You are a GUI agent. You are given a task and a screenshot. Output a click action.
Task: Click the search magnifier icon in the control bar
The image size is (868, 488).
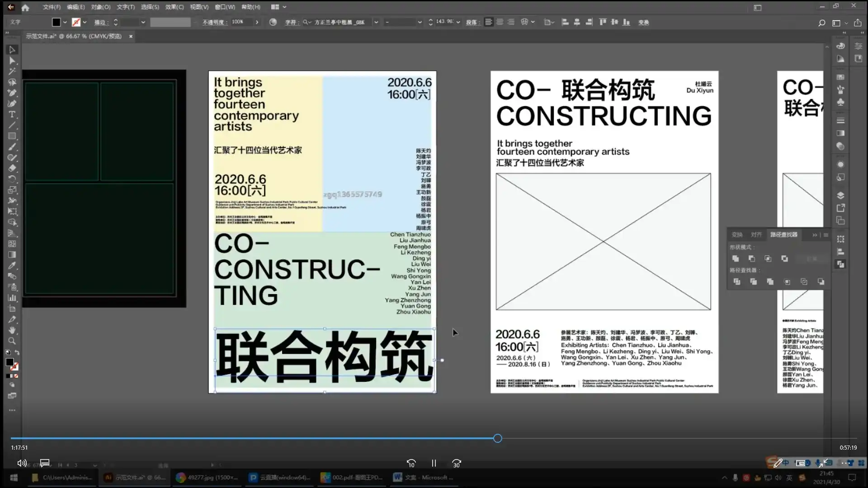pyautogui.click(x=821, y=23)
